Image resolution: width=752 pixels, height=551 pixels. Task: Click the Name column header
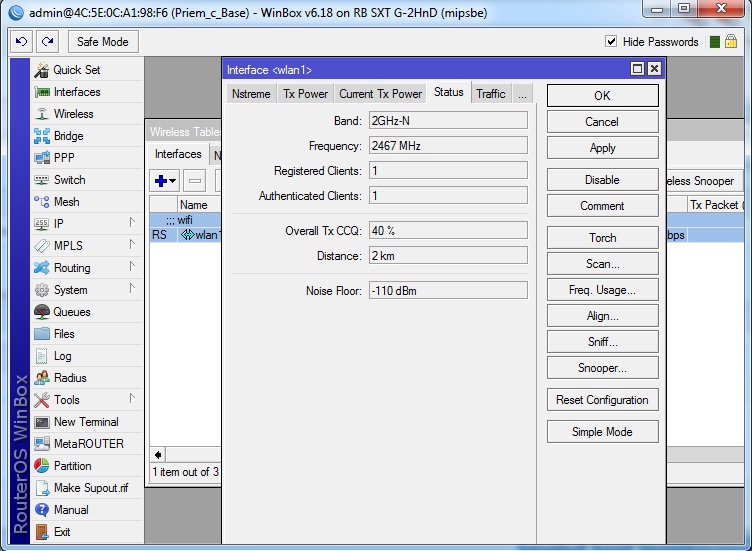coord(199,205)
